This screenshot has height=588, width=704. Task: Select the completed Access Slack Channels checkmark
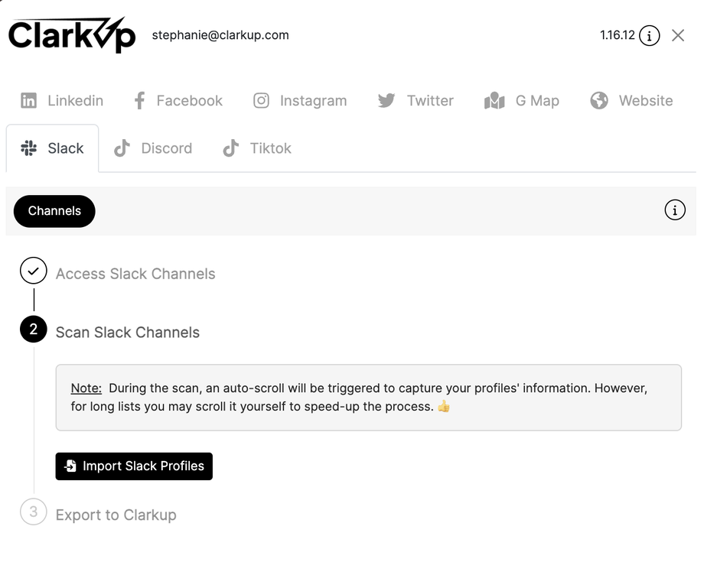33,271
